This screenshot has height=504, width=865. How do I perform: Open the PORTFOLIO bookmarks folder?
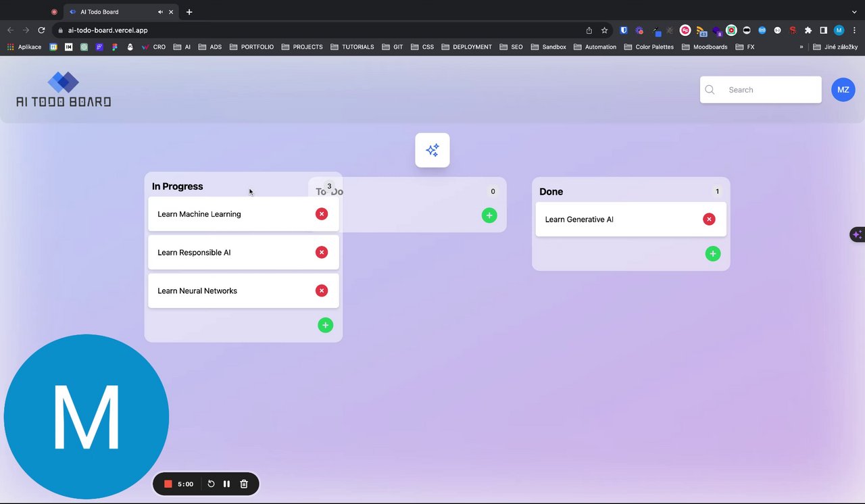click(251, 47)
